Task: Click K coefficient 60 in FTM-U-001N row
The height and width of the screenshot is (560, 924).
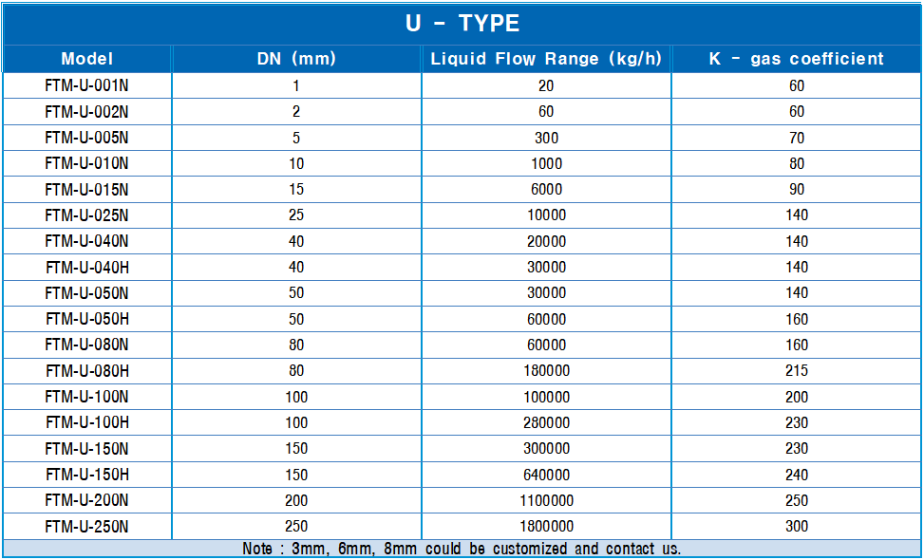Action: click(x=797, y=86)
